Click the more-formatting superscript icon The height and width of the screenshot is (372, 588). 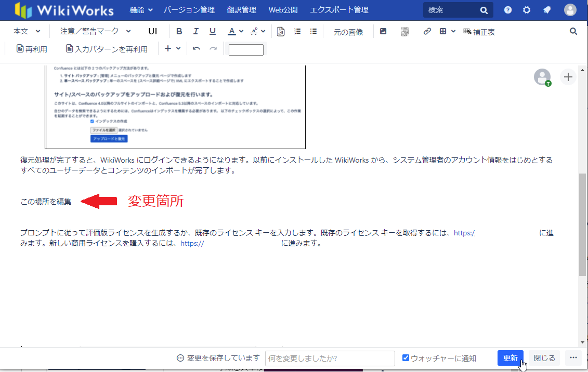254,31
